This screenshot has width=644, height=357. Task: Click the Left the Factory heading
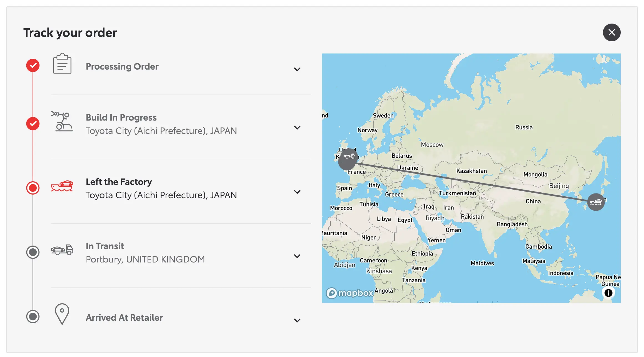tap(119, 182)
